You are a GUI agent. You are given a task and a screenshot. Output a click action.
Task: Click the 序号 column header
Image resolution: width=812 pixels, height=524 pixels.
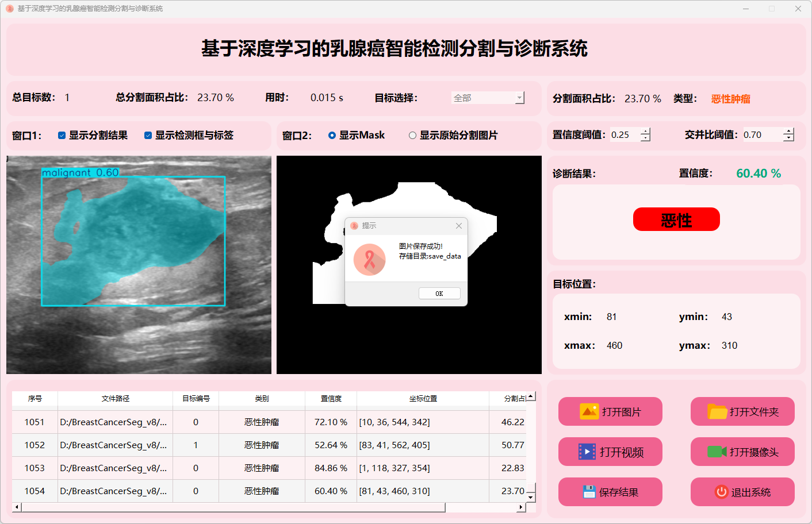point(35,399)
